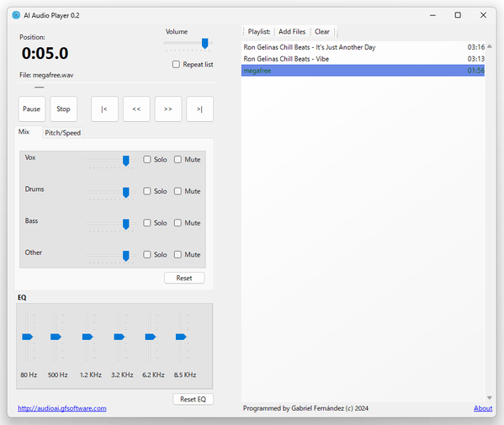Open the Pitch/Speed tab
This screenshot has width=504, height=425.
pos(62,133)
